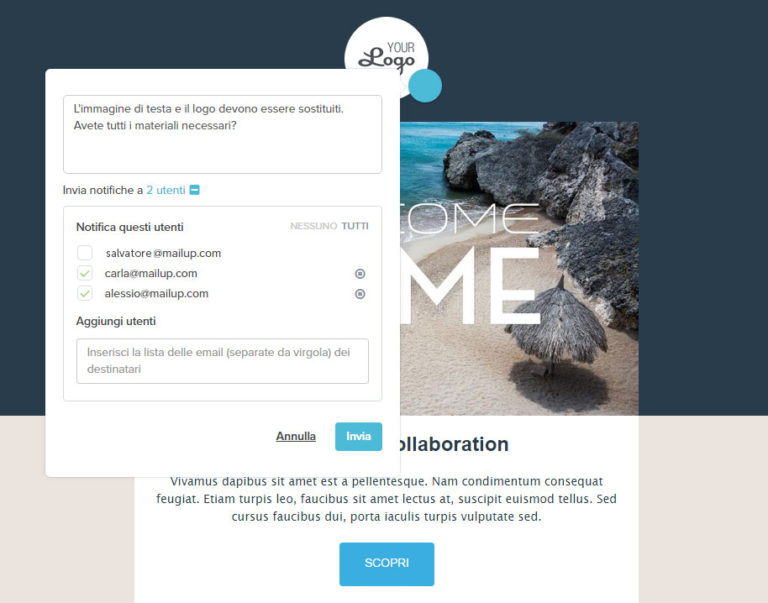Enable notification for salvatore@mailup.com

[85, 253]
